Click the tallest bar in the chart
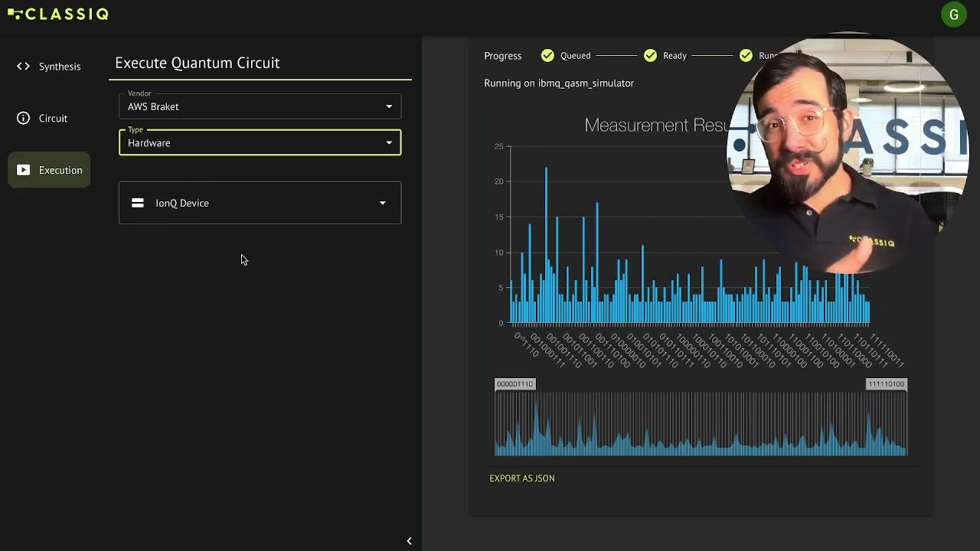 pos(546,245)
